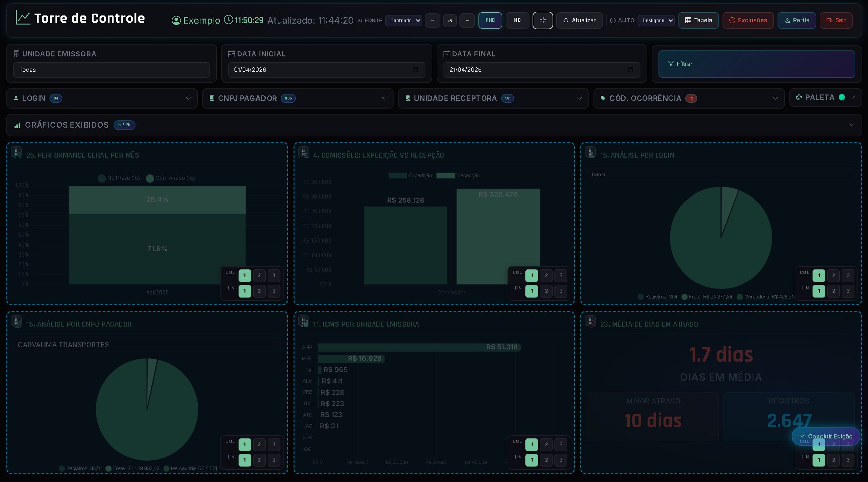Open the Auto Desligado dropdown

pos(656,20)
